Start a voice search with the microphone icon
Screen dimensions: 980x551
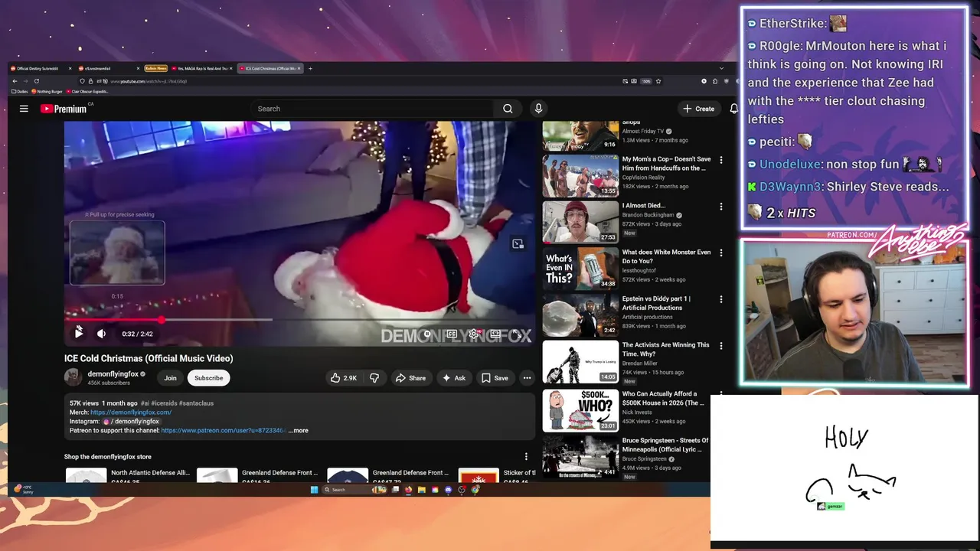538,109
